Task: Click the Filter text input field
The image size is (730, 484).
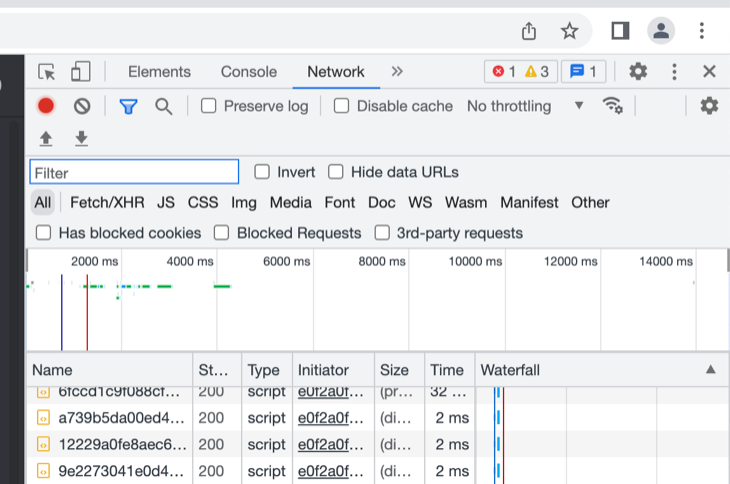Action: tap(134, 172)
